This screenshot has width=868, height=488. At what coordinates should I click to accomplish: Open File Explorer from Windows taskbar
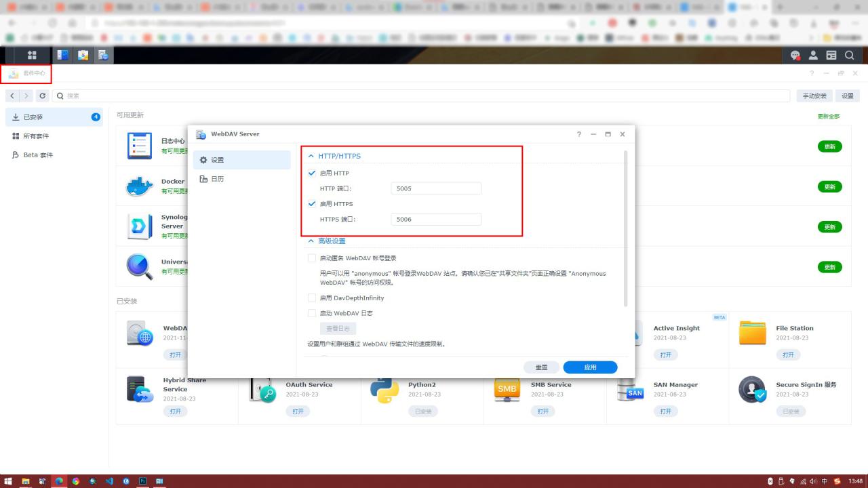pos(26,481)
